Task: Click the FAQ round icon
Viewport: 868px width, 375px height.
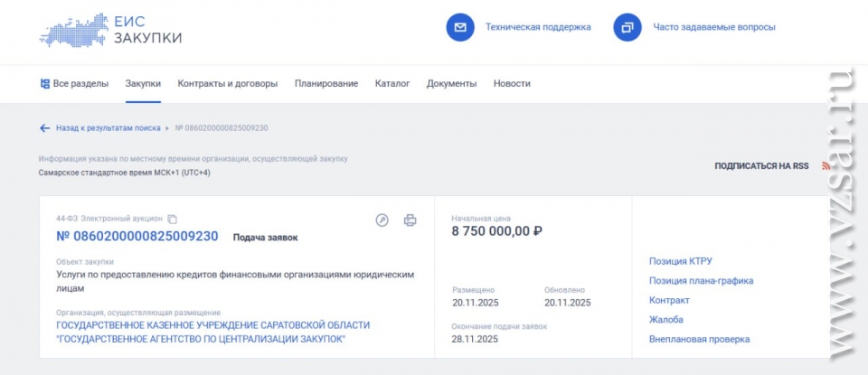Action: click(627, 27)
